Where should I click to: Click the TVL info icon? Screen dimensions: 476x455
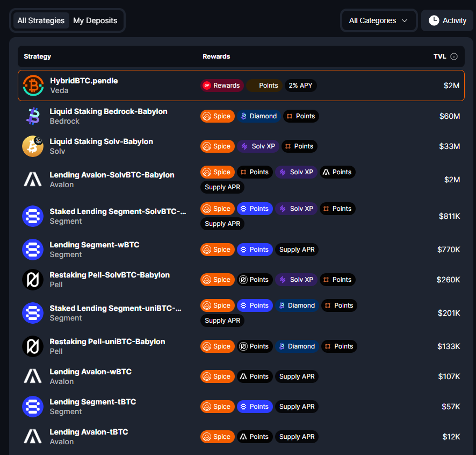[454, 56]
